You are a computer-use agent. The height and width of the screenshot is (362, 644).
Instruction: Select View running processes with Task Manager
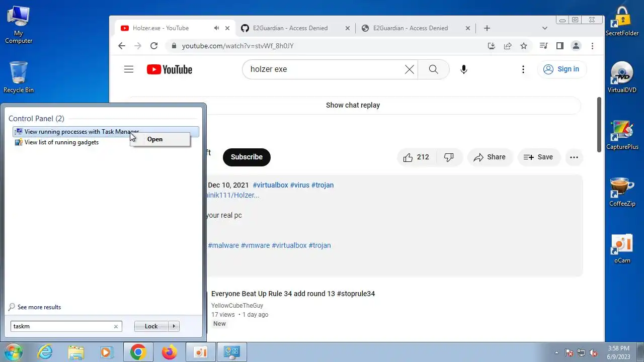pos(106,132)
